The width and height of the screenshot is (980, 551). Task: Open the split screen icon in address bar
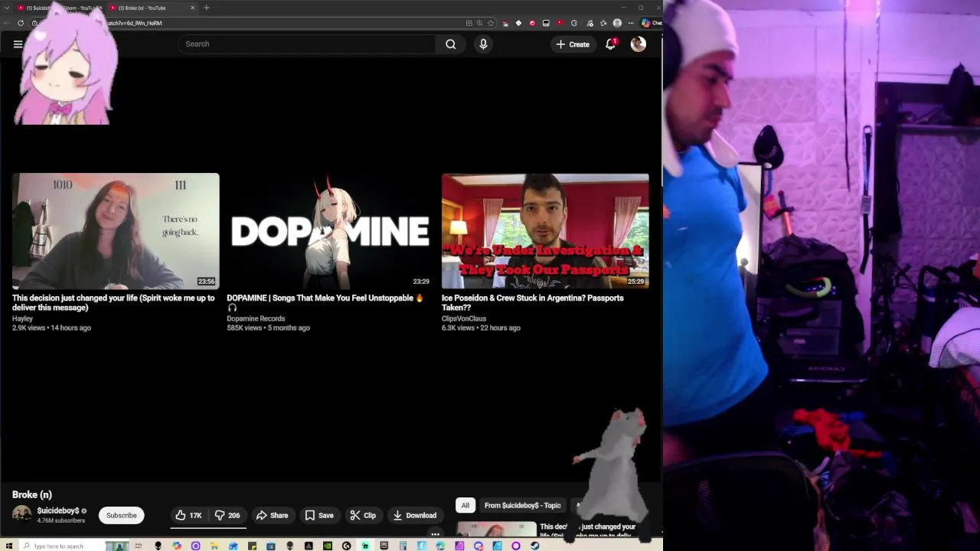(469, 23)
